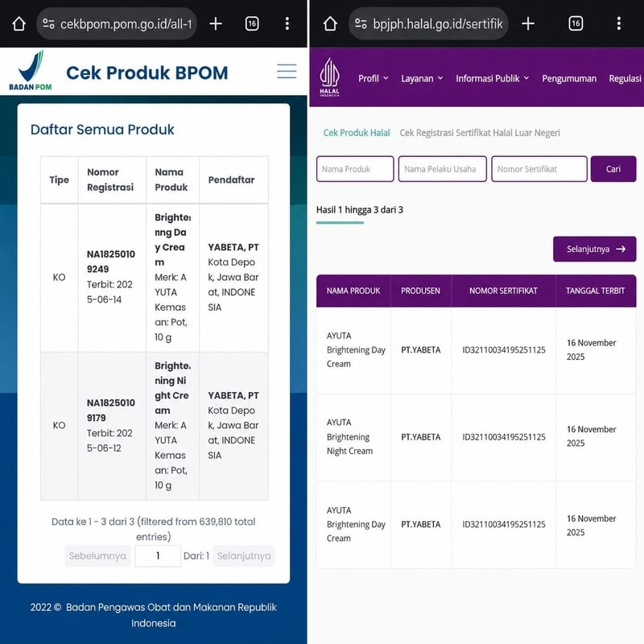Viewport: 644px width, 644px height.
Task: Tap the home icon in the right browser
Action: [330, 24]
